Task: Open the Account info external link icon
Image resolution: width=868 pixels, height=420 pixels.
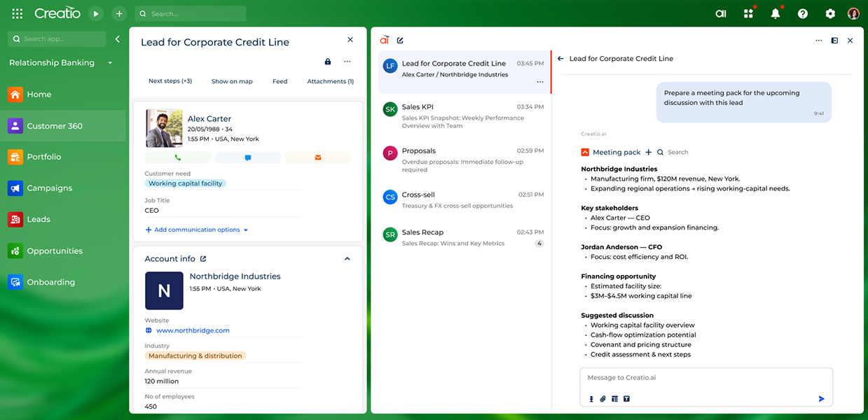Action: coord(203,259)
